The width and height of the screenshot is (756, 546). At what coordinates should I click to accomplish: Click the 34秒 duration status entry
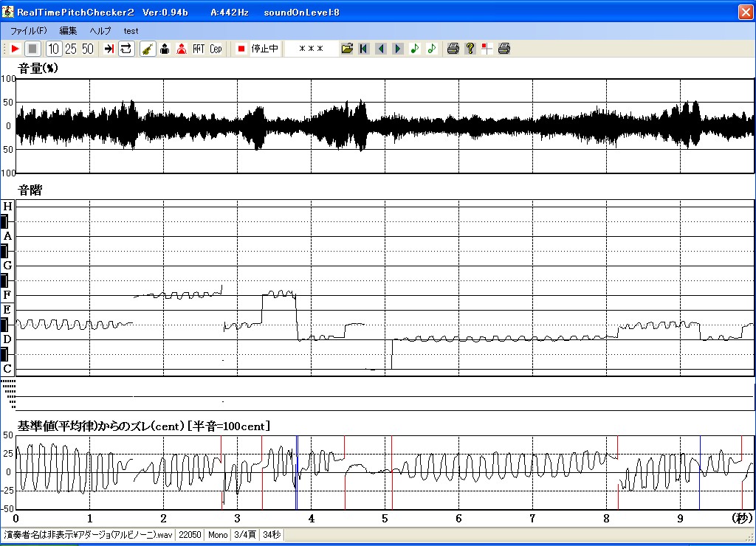coord(272,535)
